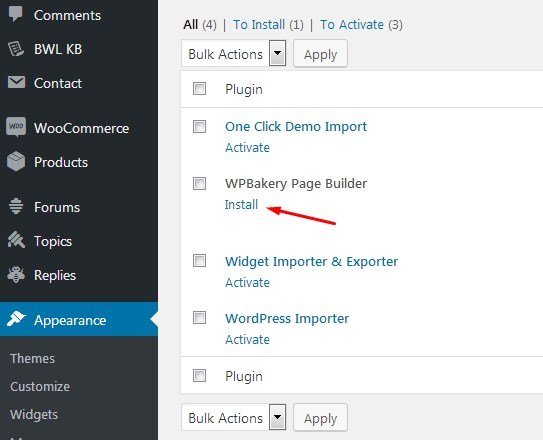This screenshot has height=440, width=543.
Task: Filter by To Install tab
Action: (x=259, y=25)
